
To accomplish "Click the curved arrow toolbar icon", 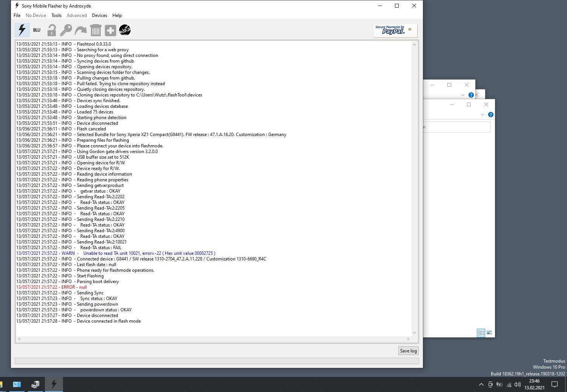I will (x=81, y=30).
